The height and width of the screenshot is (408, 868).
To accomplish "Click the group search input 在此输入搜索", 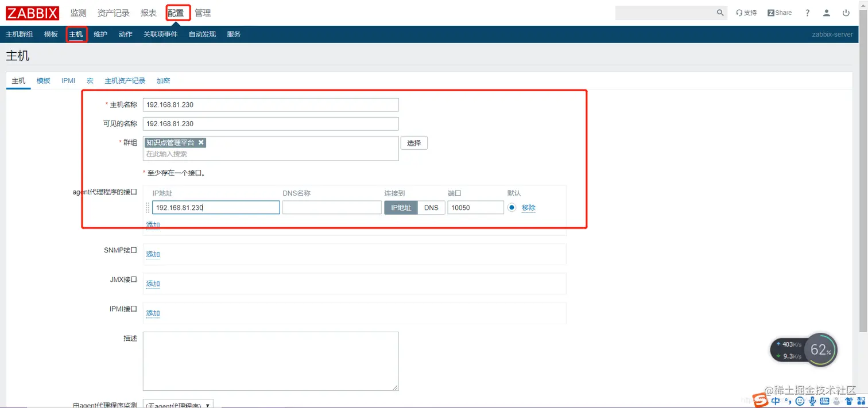I will click(270, 154).
